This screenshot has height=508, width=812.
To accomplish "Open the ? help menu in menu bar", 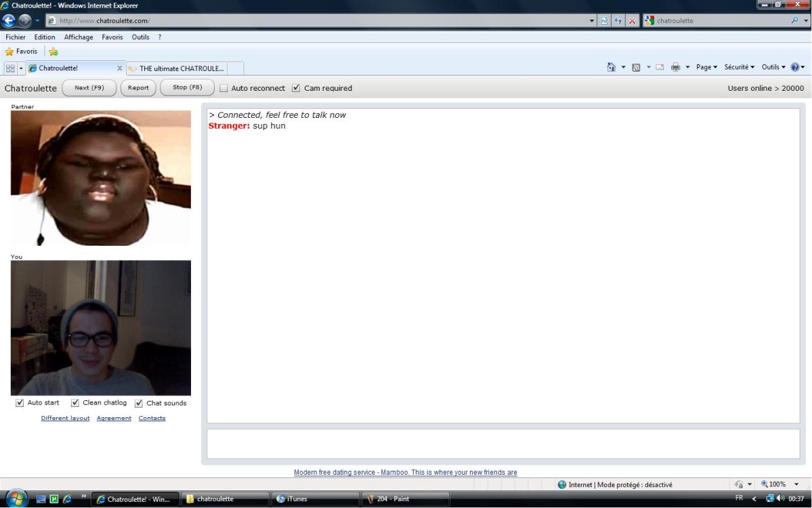I will point(160,37).
